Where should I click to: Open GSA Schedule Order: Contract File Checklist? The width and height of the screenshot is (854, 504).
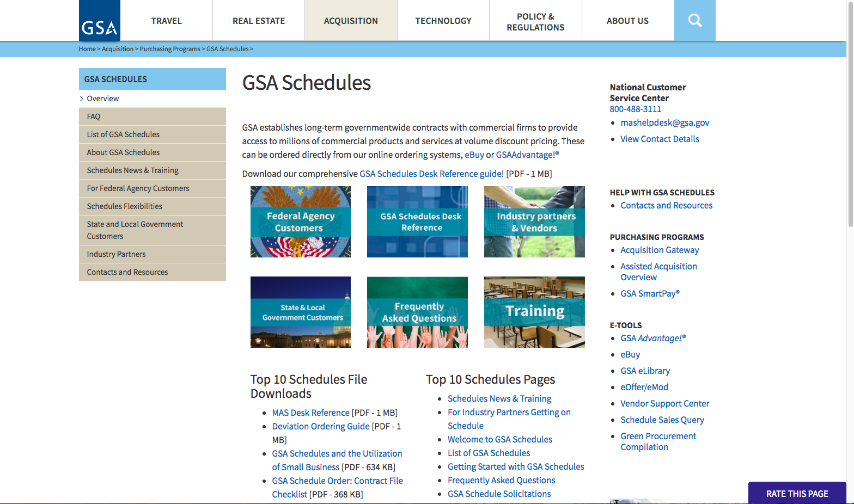[338, 488]
